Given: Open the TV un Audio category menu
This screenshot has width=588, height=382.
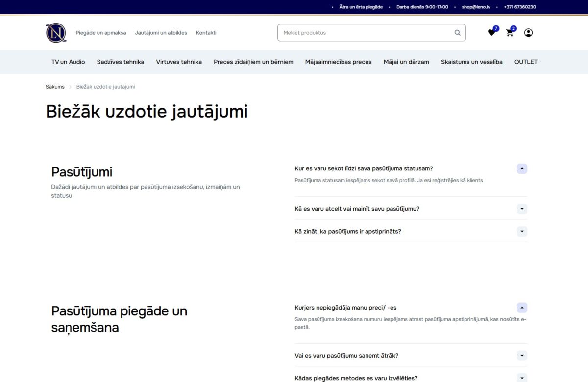Looking at the screenshot, I should pyautogui.click(x=67, y=62).
